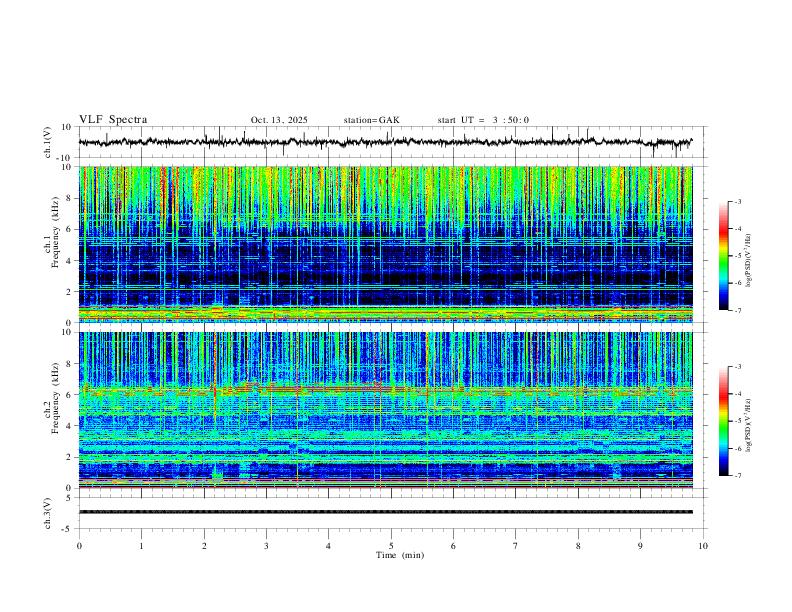Click the "-3" tick on ch.1 color bar
The width and height of the screenshot is (792, 612).
click(737, 201)
